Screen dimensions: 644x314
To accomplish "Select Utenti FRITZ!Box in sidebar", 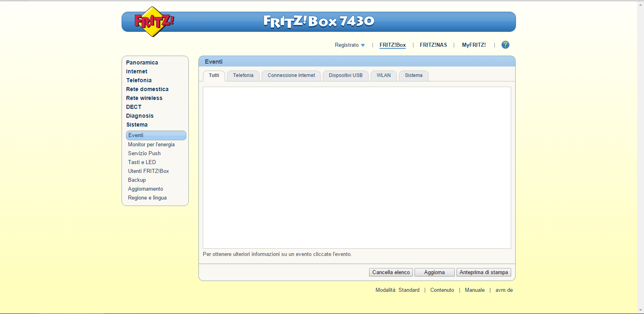I will pos(148,171).
